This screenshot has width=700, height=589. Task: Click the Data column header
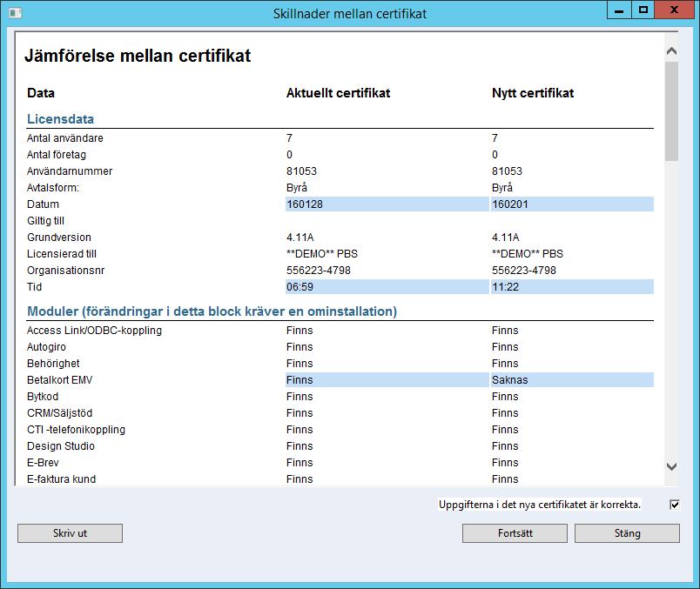tap(41, 93)
